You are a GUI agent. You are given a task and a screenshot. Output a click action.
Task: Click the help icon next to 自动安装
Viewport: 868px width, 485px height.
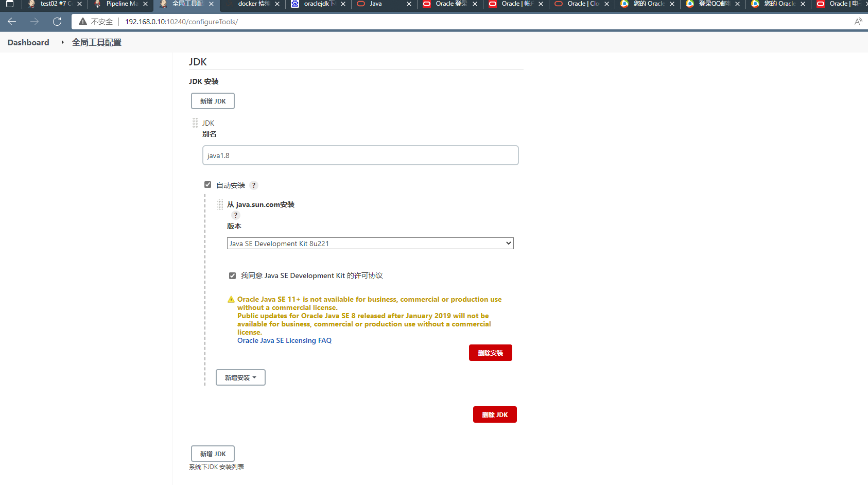254,185
